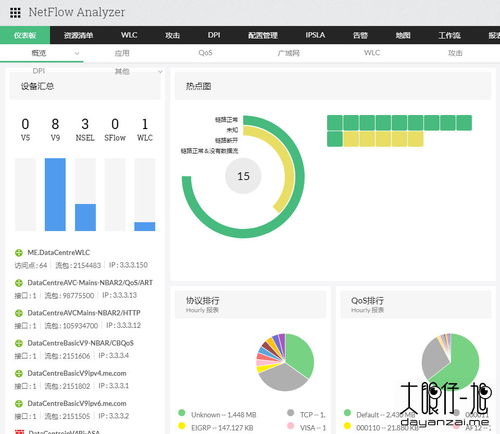Open the 地图 tab
This screenshot has height=434, width=500.
pyautogui.click(x=403, y=35)
